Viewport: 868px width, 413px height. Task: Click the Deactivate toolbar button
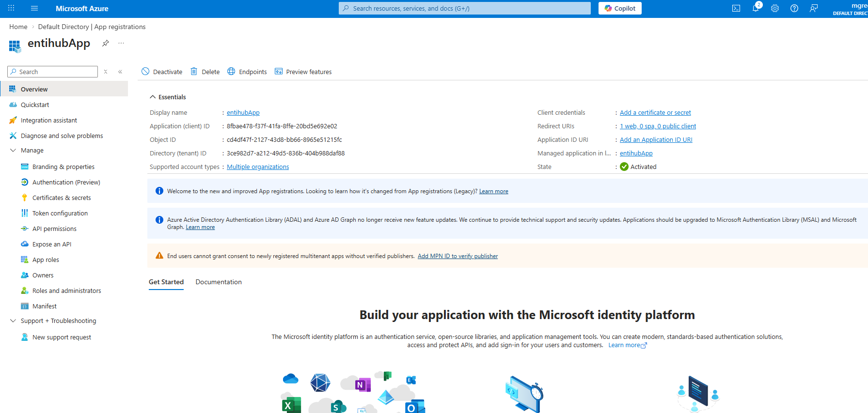[162, 72]
